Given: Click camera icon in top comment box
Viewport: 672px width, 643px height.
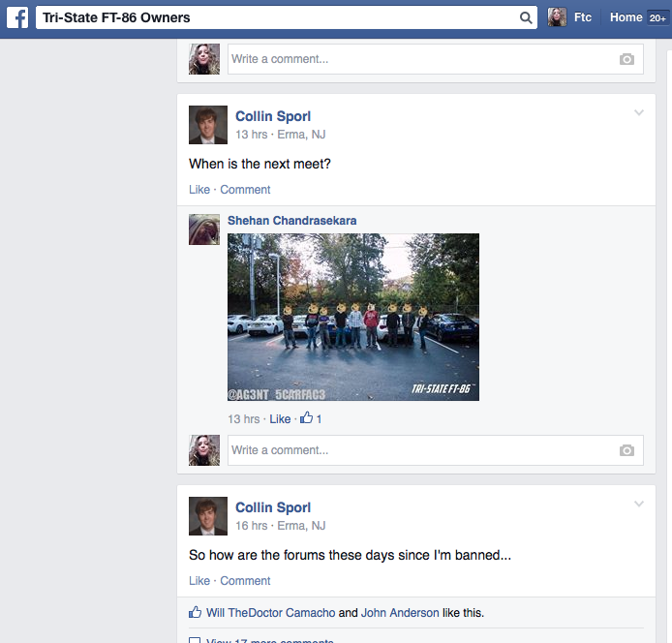Looking at the screenshot, I should (x=626, y=59).
